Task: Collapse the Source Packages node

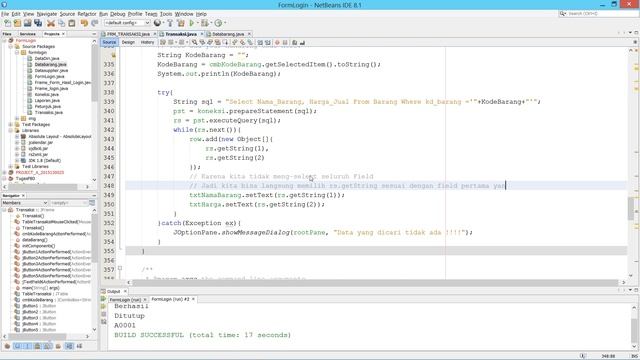Action: (11, 47)
